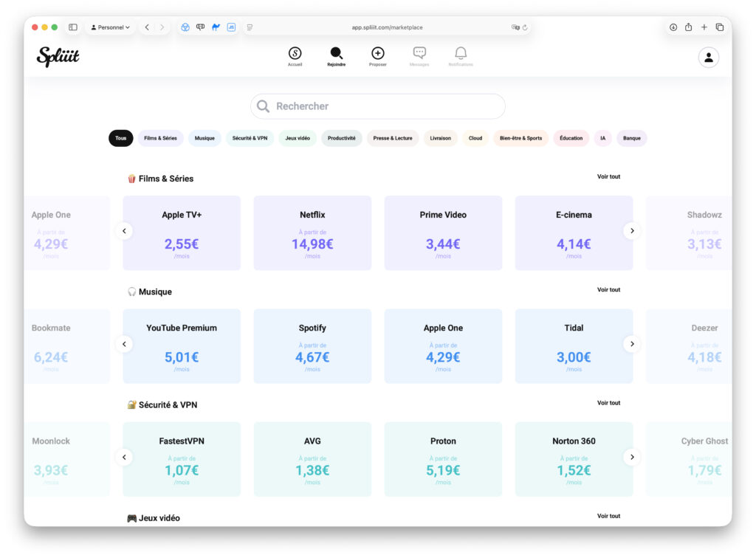Click the address bar URL
The image size is (756, 558).
pyautogui.click(x=387, y=27)
